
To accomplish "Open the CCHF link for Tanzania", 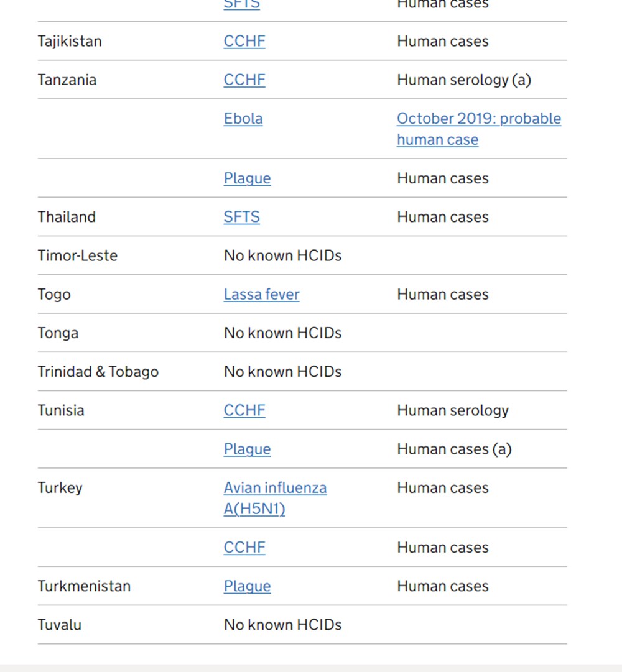I will pyautogui.click(x=244, y=80).
